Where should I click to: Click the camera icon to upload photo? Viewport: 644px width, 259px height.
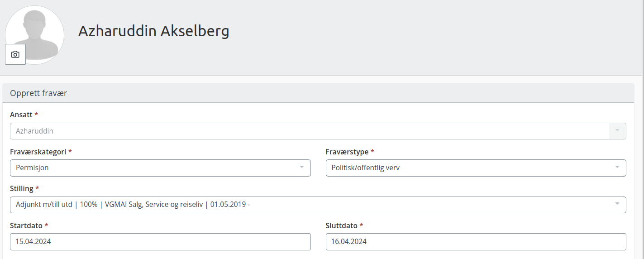15,54
